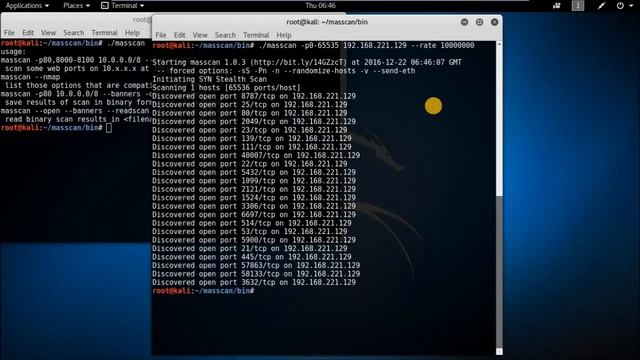The height and width of the screenshot is (360, 640).
Task: Click 'Discovered open port 5432/tcp' line
Action: pos(254,172)
